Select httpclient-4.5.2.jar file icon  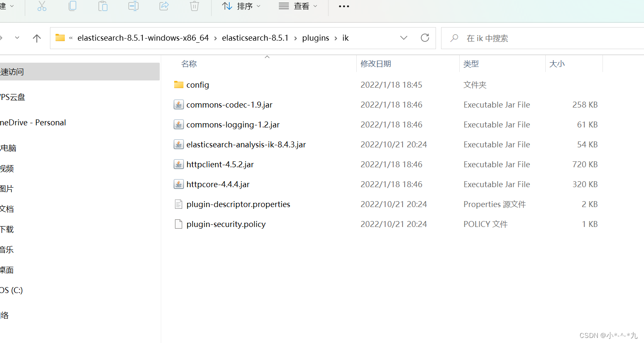coord(179,164)
